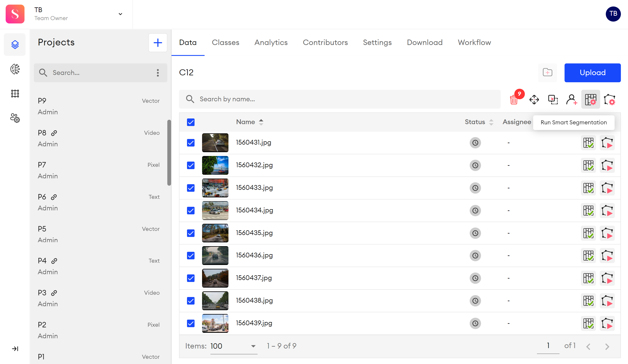Open the neural network brain icon
This screenshot has height=364, width=628.
[15, 69]
